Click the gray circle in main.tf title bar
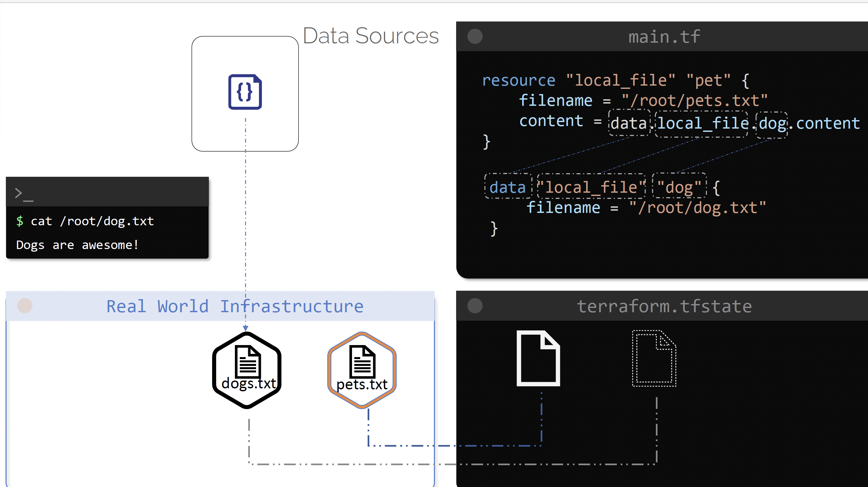 (x=475, y=36)
